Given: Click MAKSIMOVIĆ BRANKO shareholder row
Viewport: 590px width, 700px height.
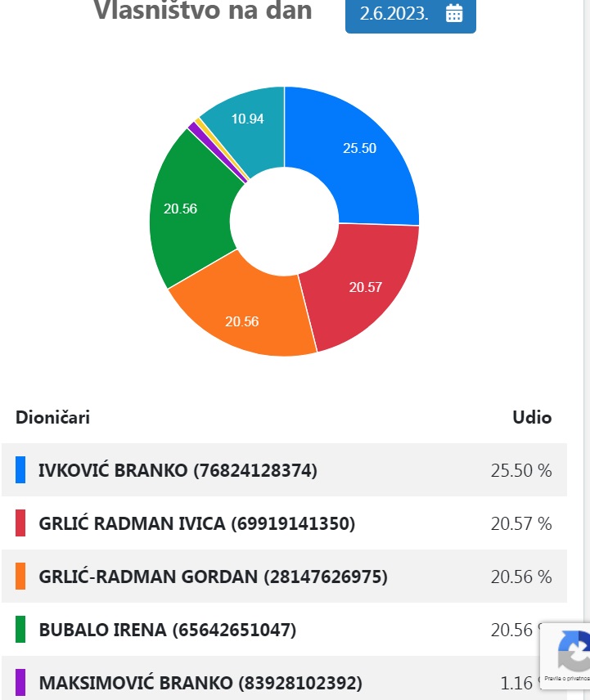Looking at the screenshot, I should (x=200, y=682).
